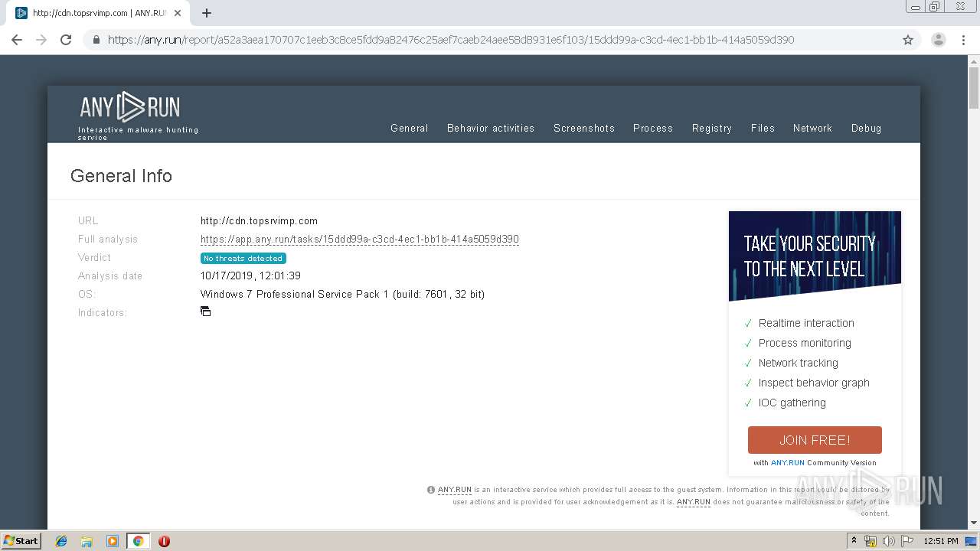Screen dimensions: 980x551
Task: Click the page vertical scrollbar thumb
Action: pos(974,88)
